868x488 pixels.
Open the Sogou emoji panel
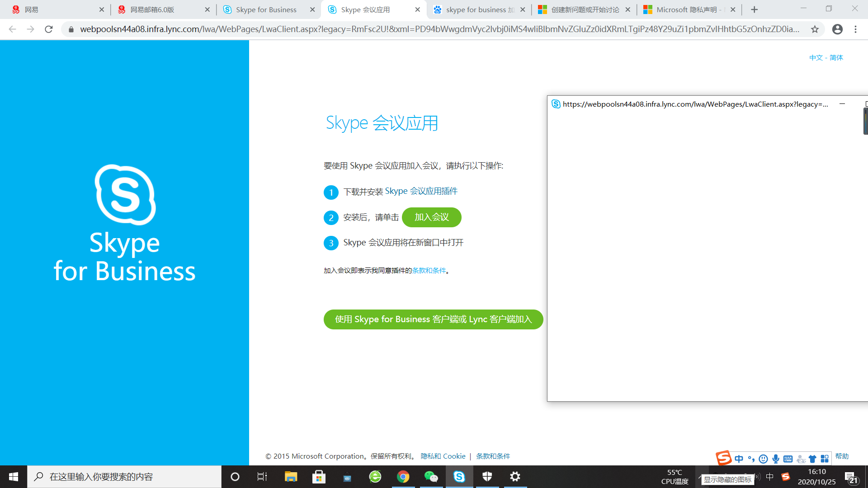pyautogui.click(x=764, y=459)
